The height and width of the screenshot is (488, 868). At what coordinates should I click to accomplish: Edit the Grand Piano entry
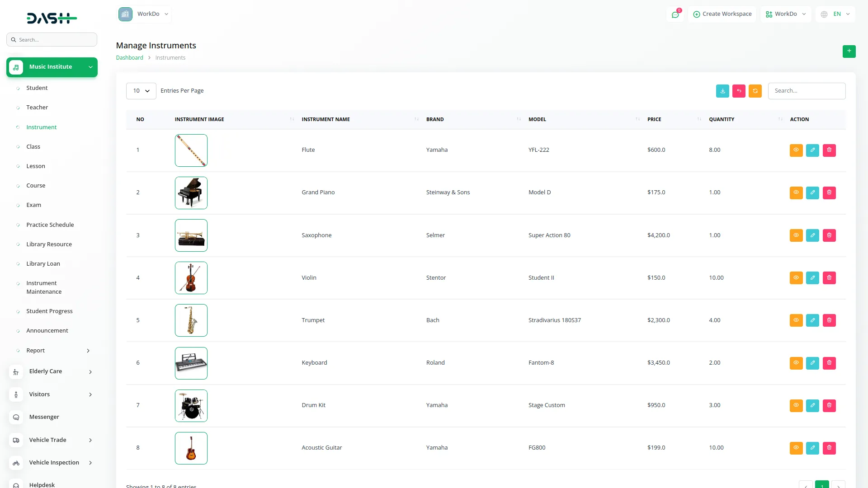pyautogui.click(x=812, y=192)
